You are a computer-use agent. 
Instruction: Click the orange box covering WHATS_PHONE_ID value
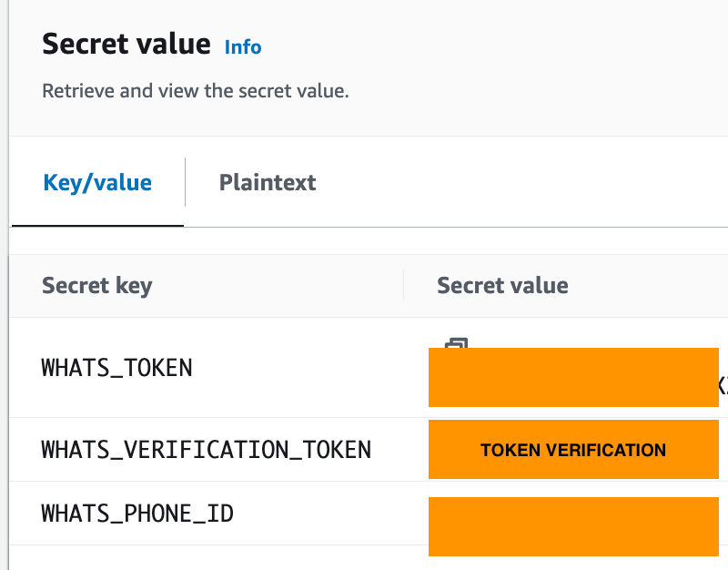(x=573, y=526)
